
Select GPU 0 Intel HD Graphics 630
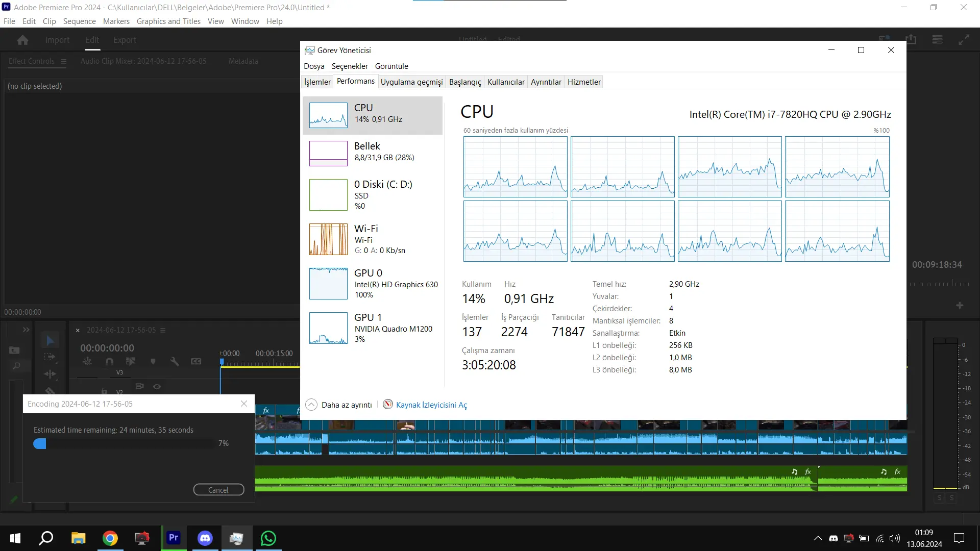tap(373, 283)
